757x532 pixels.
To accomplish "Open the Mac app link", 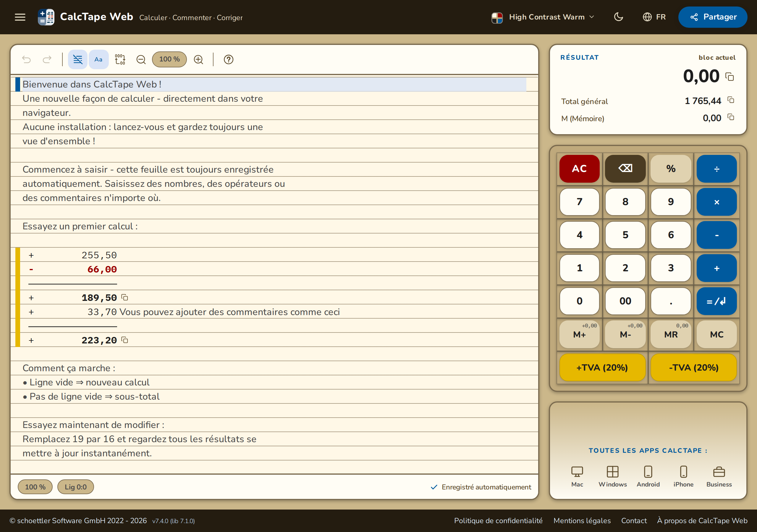I will (577, 476).
